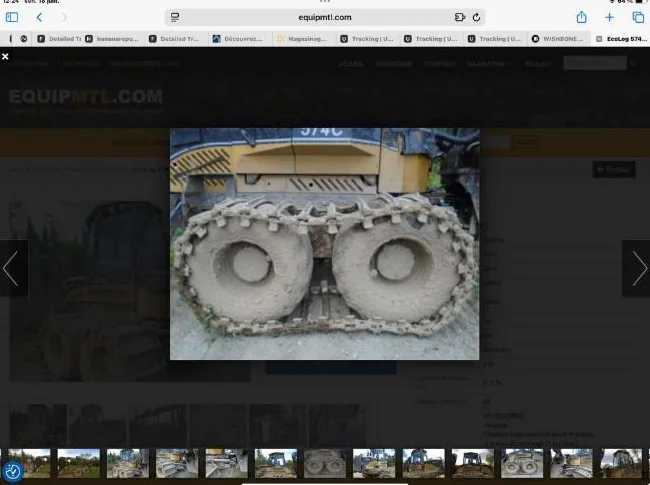
Task: Close the image lightbox with the X
Action: click(5, 56)
